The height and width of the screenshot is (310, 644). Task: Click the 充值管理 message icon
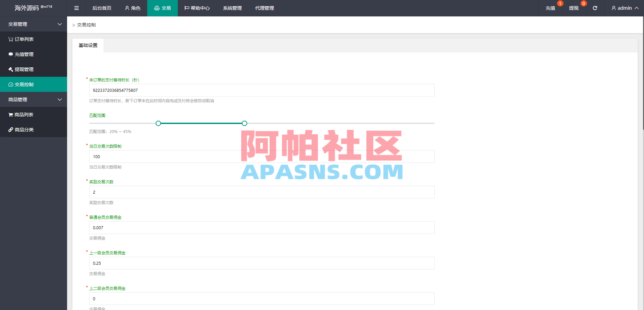point(10,54)
